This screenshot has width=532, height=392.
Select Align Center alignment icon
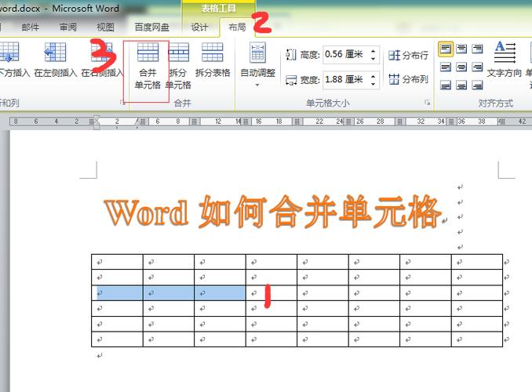461,67
